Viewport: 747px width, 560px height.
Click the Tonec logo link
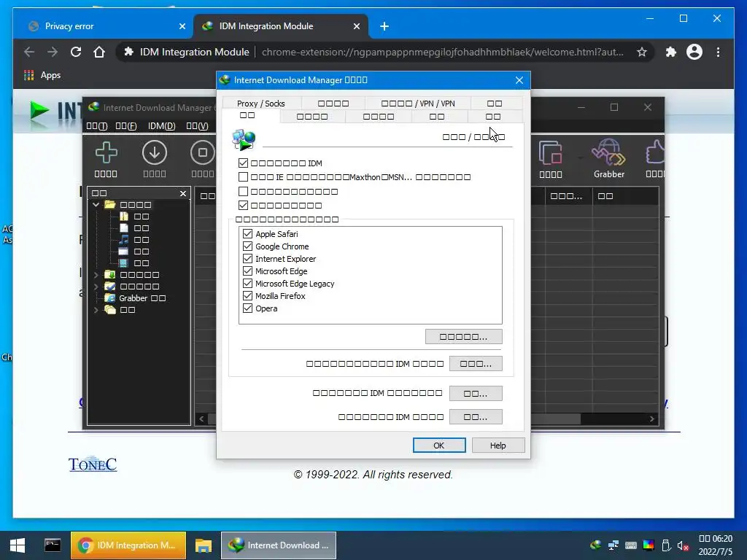pyautogui.click(x=93, y=464)
